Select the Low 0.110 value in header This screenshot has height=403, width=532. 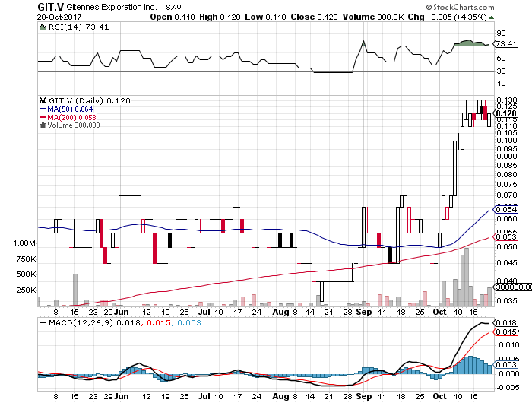click(266, 17)
